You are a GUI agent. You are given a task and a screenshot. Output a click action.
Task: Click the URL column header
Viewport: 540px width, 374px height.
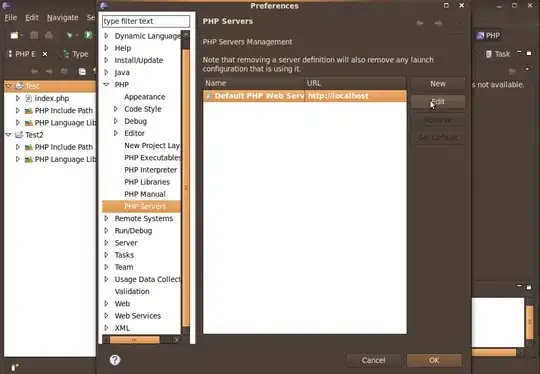[355, 83]
